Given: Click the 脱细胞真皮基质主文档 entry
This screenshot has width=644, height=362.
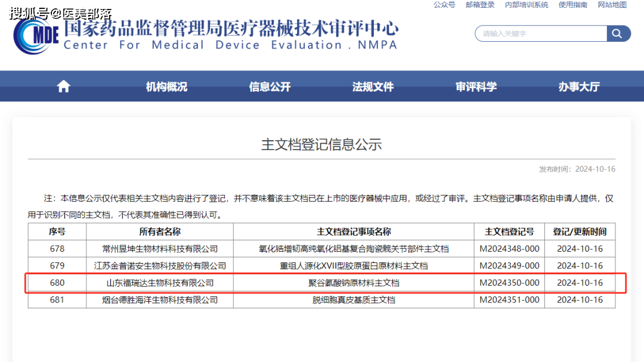Looking at the screenshot, I should pyautogui.click(x=354, y=300).
